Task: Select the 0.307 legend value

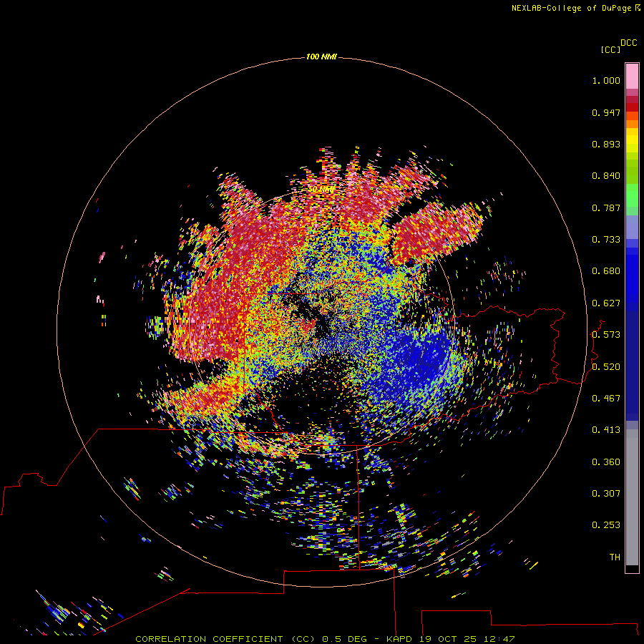Action: (606, 494)
